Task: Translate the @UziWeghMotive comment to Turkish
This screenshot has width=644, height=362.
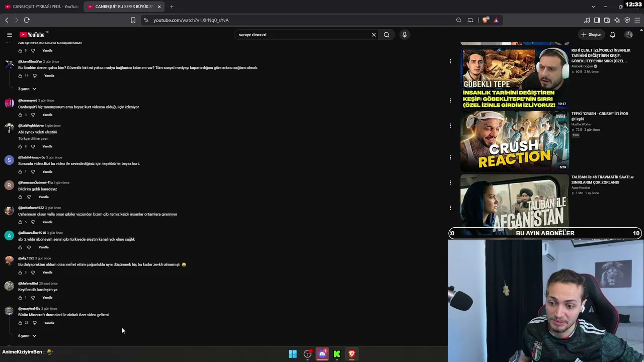Action: click(33, 139)
